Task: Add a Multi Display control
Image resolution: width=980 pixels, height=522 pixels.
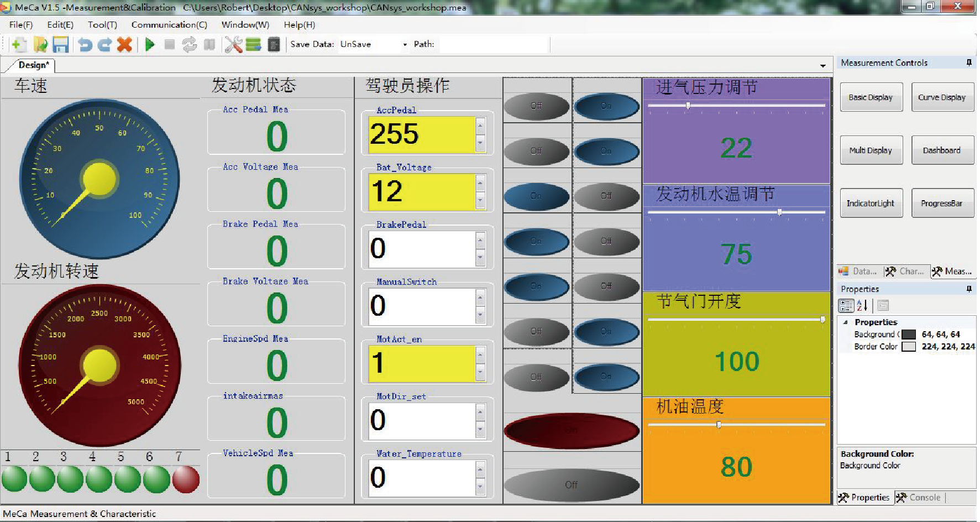Action: coord(871,150)
